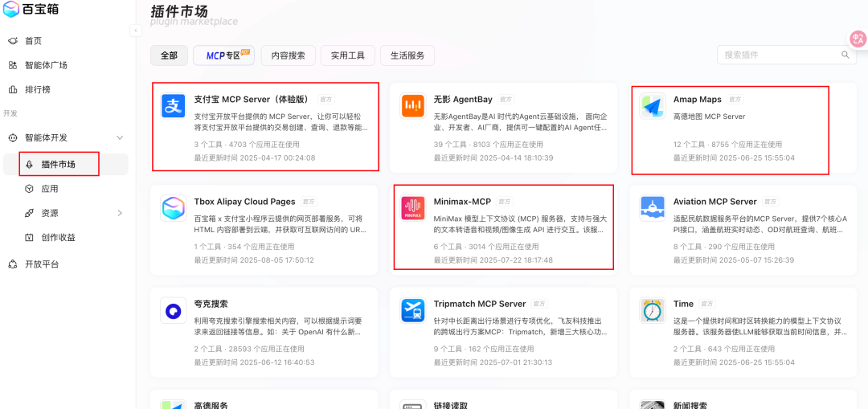Click text "最近更新时间 2025-07-01 21:30:13"
The height and width of the screenshot is (409, 868).
[493, 362]
